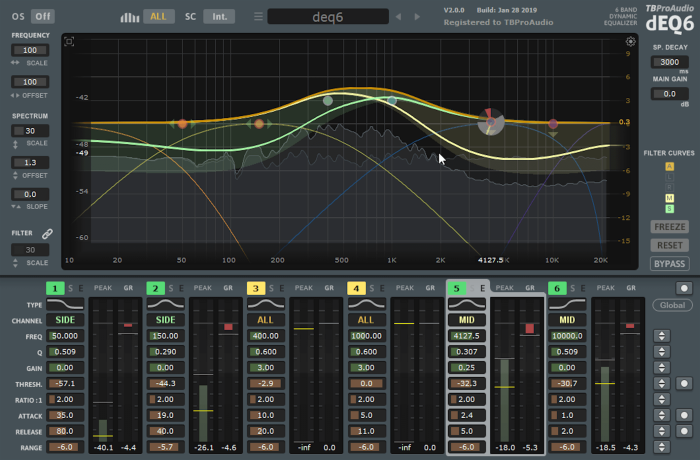Enable band 5 E button

coord(483,289)
